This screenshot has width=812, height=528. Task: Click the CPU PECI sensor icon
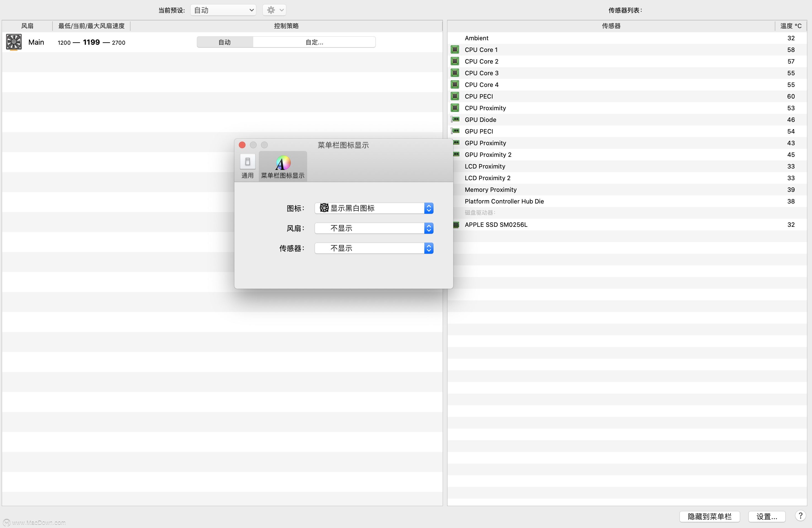coord(456,96)
